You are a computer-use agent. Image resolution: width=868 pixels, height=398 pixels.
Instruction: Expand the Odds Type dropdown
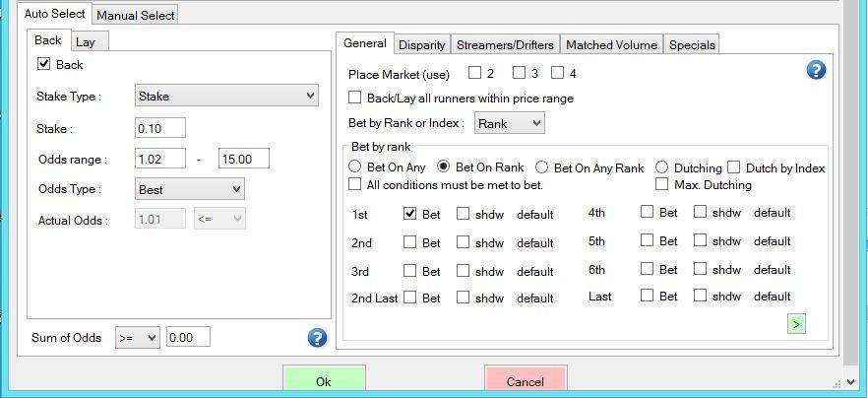[189, 189]
